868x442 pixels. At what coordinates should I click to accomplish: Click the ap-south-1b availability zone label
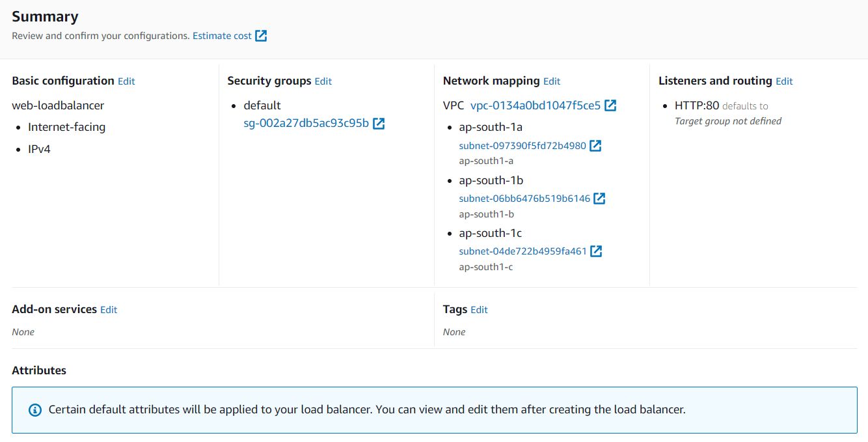(491, 180)
